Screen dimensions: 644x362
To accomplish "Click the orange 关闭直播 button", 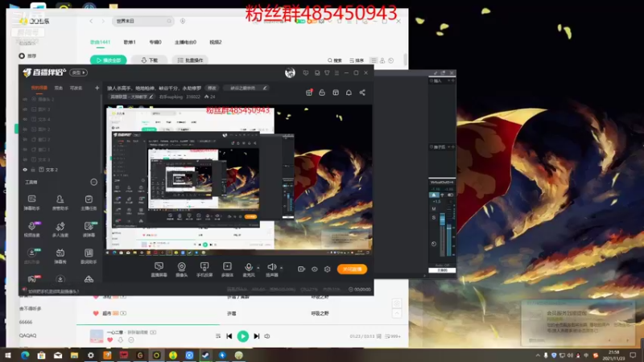I will pos(352,269).
